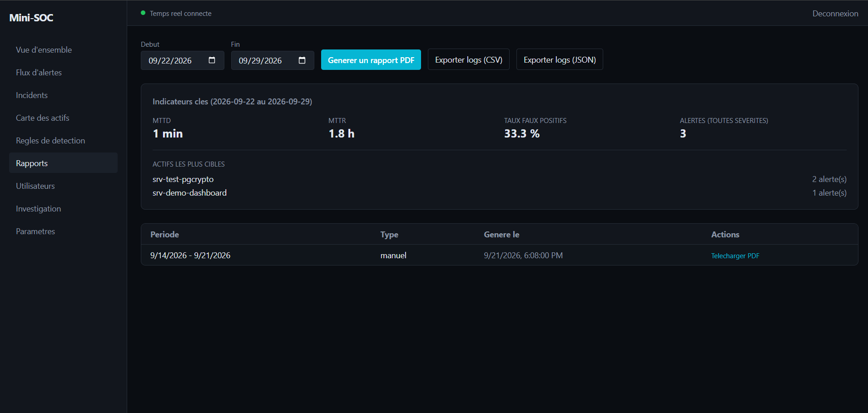
Task: Click the green realtime connection indicator dot
Action: click(143, 13)
